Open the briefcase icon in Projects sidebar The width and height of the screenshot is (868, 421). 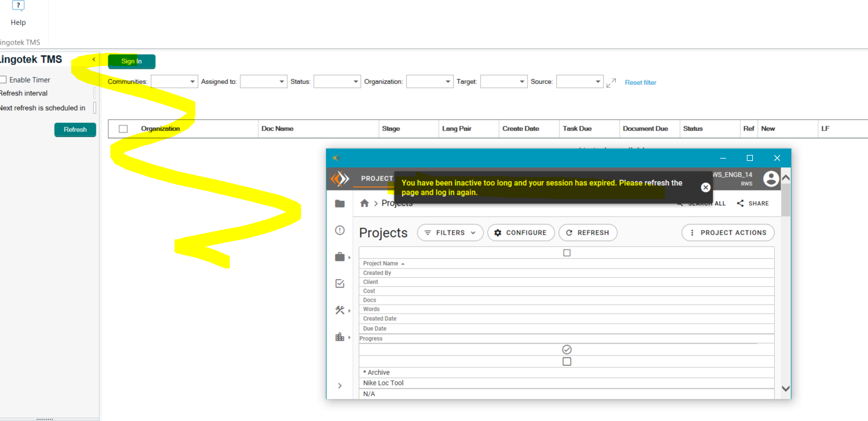pyautogui.click(x=340, y=257)
